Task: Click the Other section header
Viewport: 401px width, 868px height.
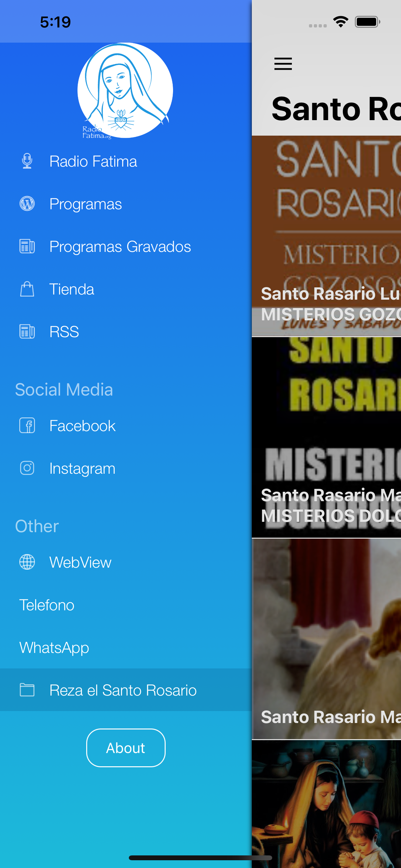Action: (x=37, y=526)
